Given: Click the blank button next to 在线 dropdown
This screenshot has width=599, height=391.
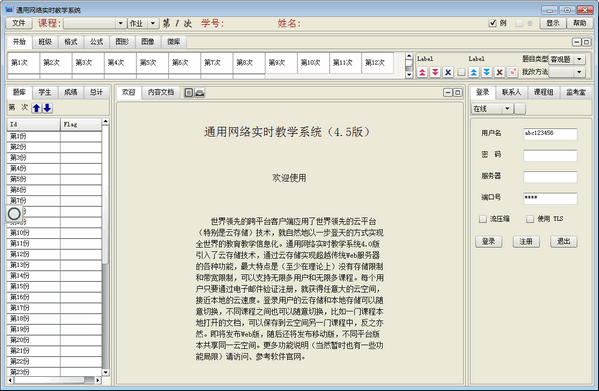Looking at the screenshot, I should tap(520, 109).
